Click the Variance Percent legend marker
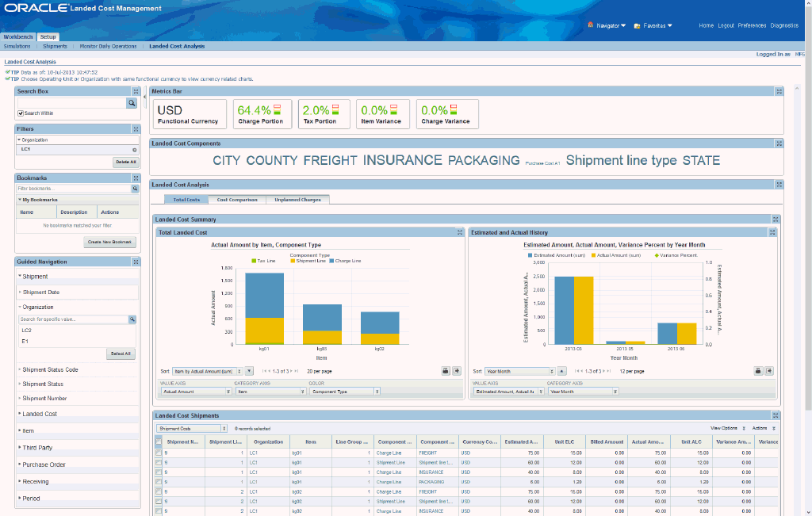 [x=657, y=256]
